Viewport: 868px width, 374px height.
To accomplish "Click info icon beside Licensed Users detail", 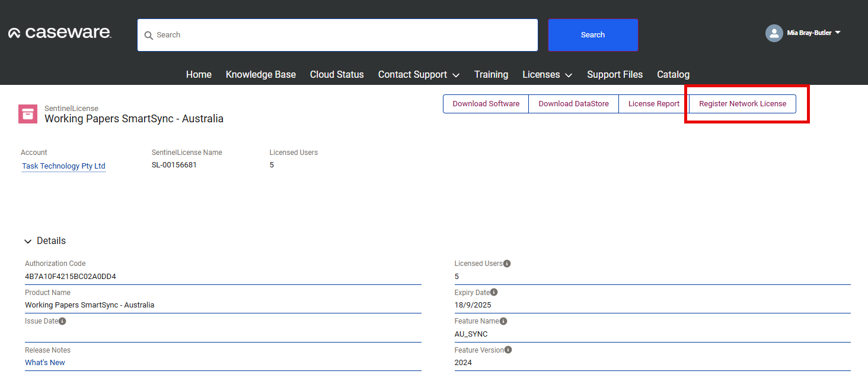I will [507, 264].
